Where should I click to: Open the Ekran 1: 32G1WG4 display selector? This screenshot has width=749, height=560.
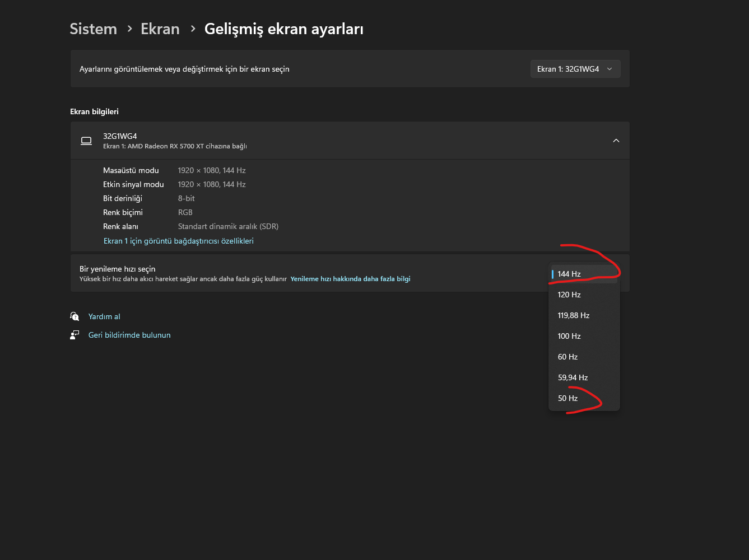pos(575,69)
